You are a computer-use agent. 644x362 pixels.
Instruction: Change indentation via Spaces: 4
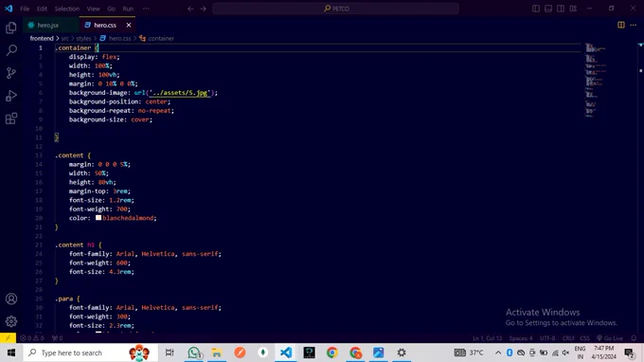coord(521,338)
